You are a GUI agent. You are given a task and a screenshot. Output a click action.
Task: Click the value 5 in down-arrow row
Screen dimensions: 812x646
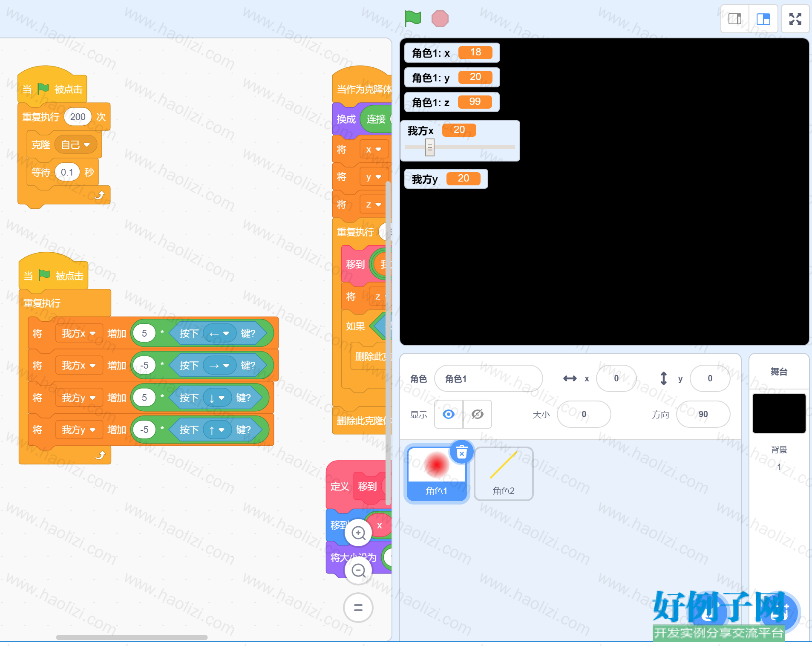click(144, 398)
